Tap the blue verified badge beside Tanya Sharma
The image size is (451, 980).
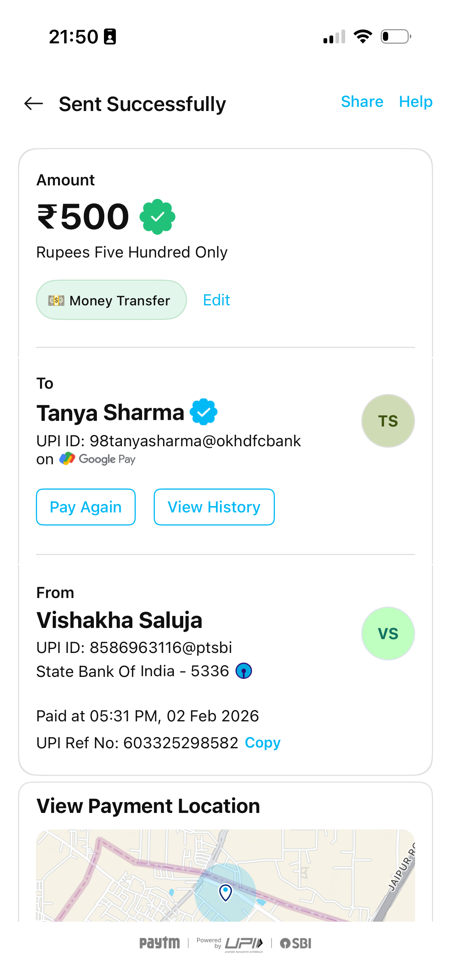coord(203,412)
